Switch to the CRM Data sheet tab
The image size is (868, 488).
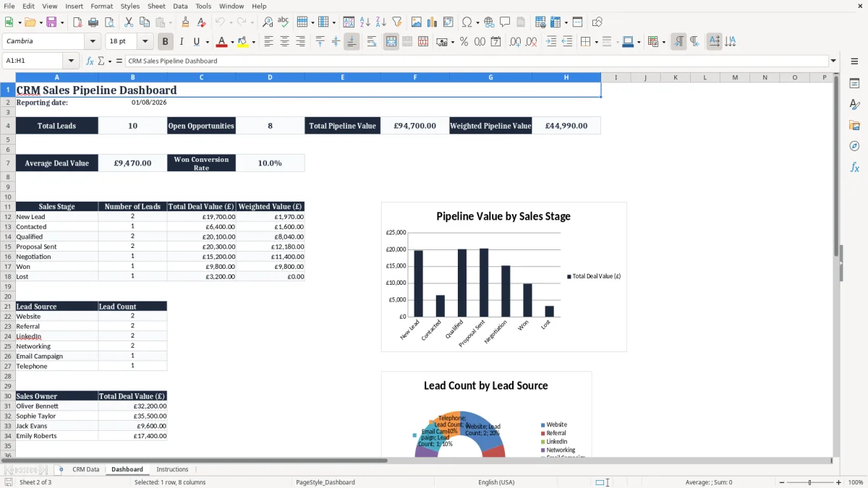pyautogui.click(x=86, y=469)
